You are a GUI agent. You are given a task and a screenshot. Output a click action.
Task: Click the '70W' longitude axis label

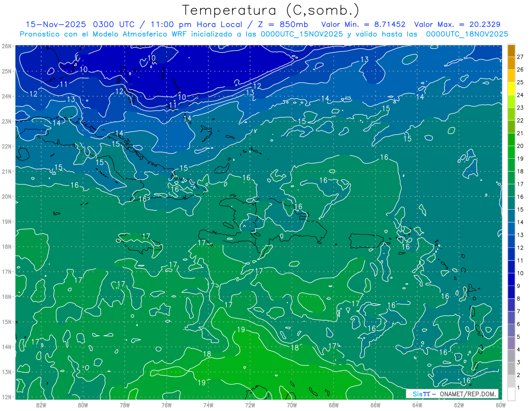tap(292, 405)
